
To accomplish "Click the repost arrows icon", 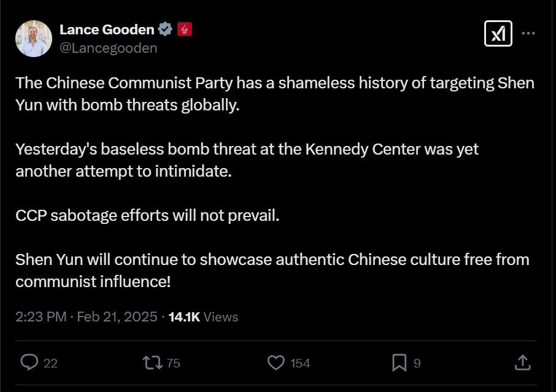I will 152,363.
